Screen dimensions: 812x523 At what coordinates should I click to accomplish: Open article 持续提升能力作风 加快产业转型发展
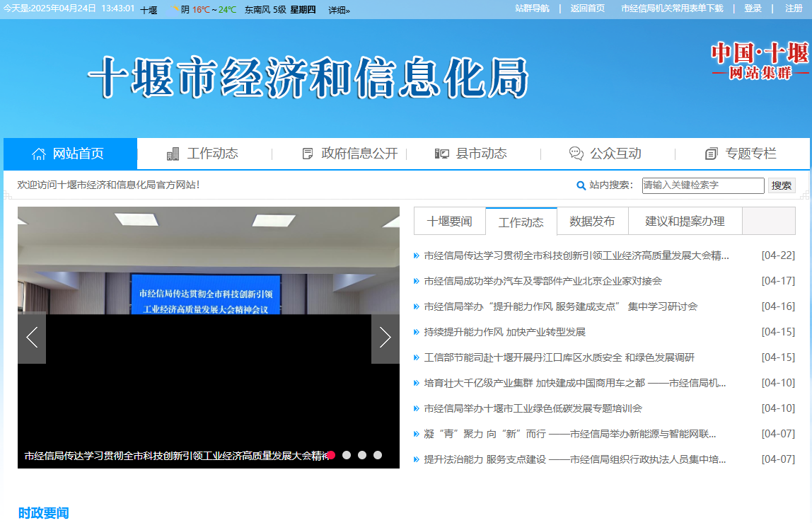click(505, 332)
